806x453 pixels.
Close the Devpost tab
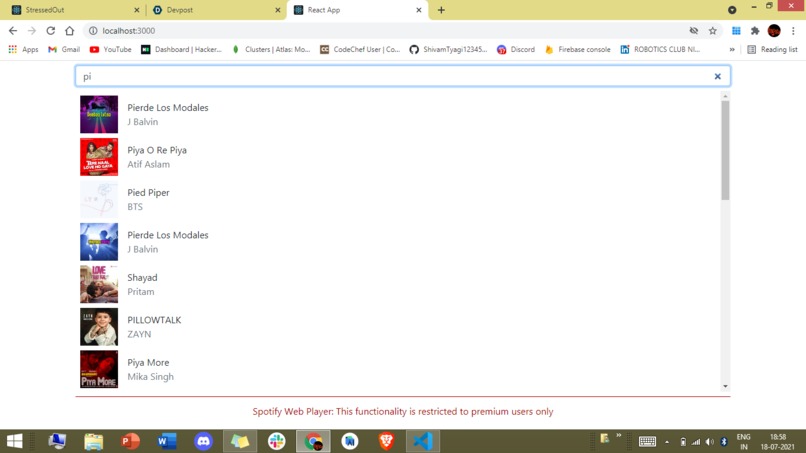[278, 10]
